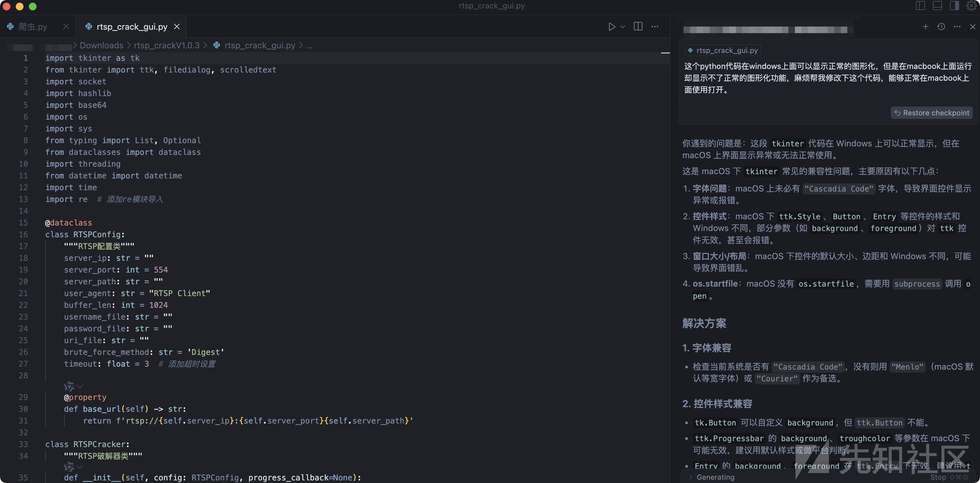Click the macOS green fullscreen window button
This screenshot has width=980, height=483.
pos(33,6)
